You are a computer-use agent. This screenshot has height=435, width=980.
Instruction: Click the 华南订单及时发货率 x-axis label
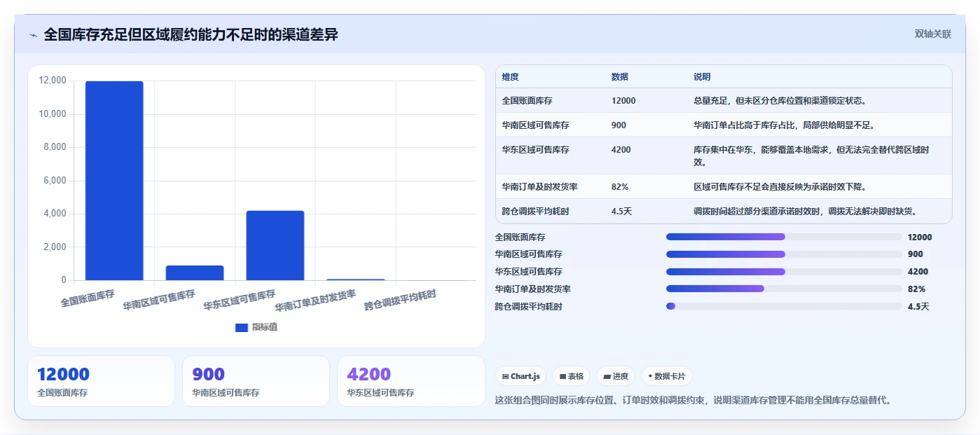(316, 301)
